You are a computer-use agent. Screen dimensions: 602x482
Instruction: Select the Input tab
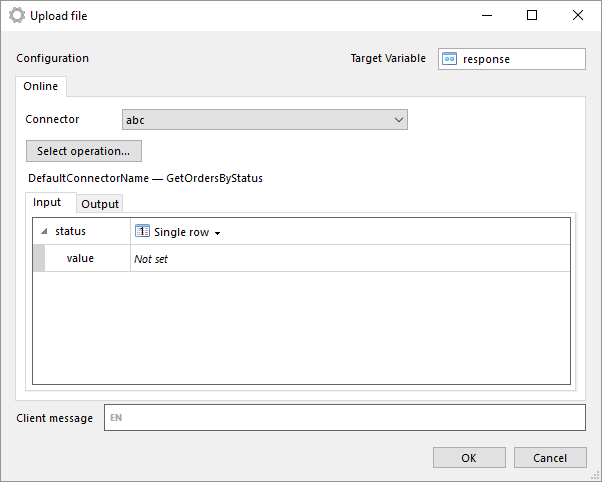coord(47,202)
